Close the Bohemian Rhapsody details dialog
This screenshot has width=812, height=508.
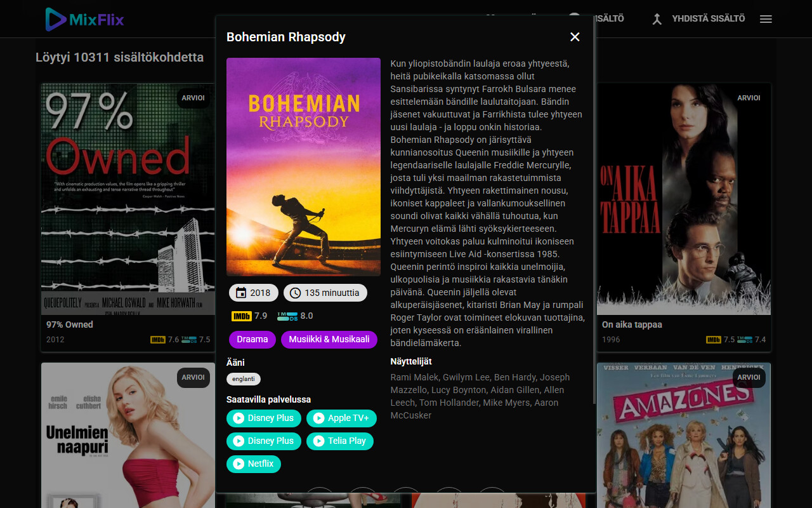click(575, 37)
